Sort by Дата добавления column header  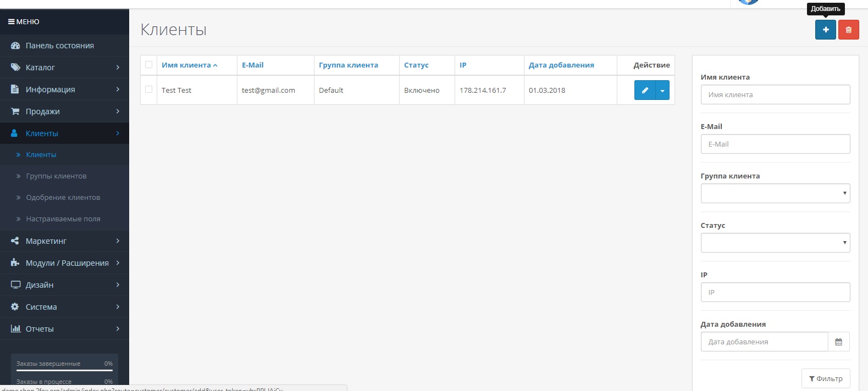(561, 65)
